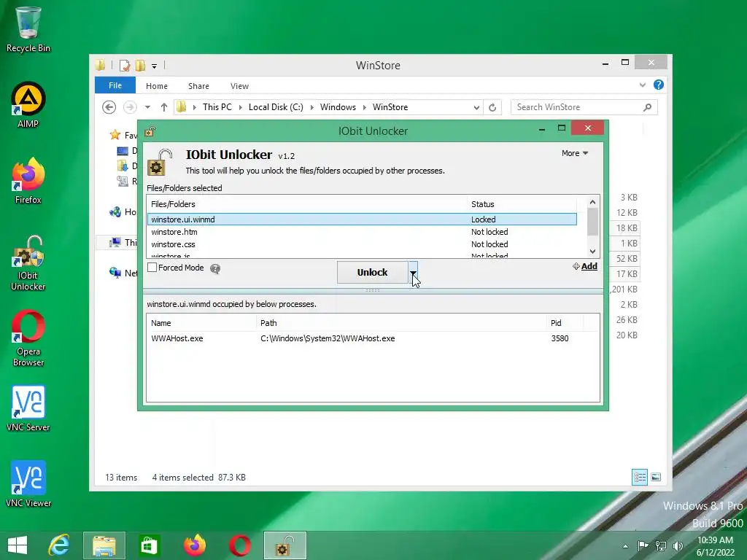Click the Explorer forward arrow

(130, 108)
